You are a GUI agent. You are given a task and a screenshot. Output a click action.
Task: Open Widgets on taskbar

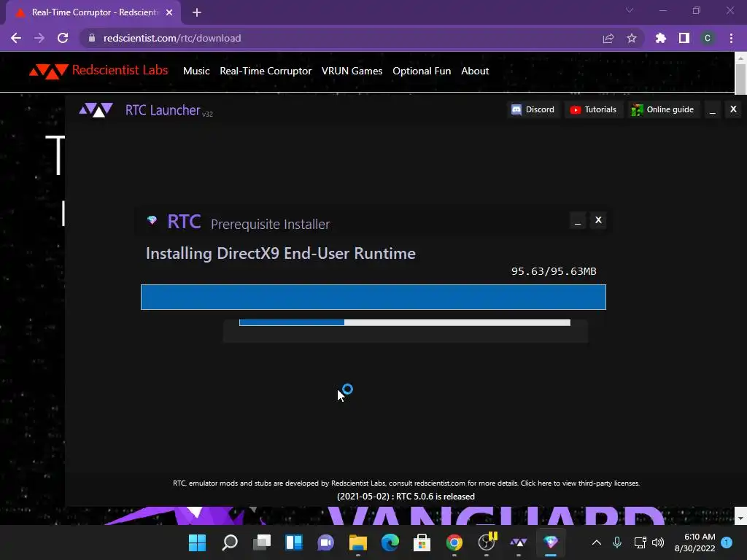point(294,542)
